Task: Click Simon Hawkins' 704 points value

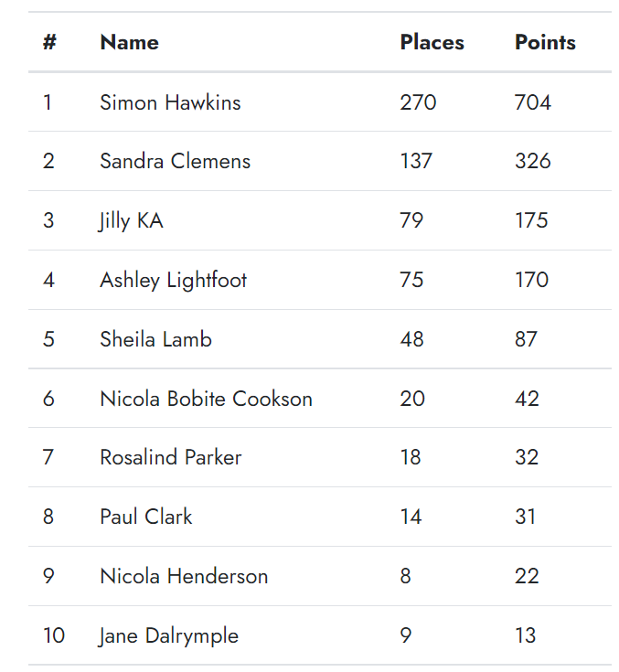Action: pos(532,101)
